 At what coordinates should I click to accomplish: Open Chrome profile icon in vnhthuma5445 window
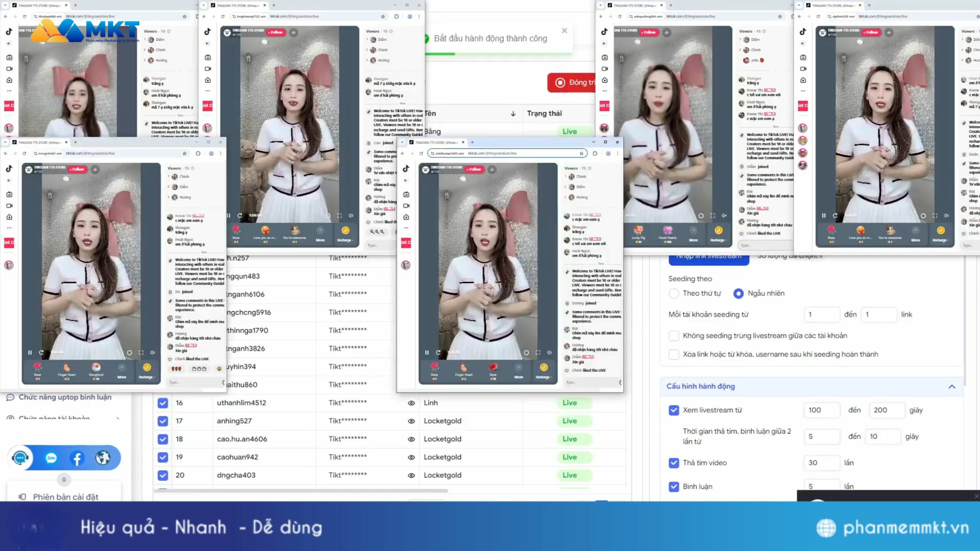608,153
